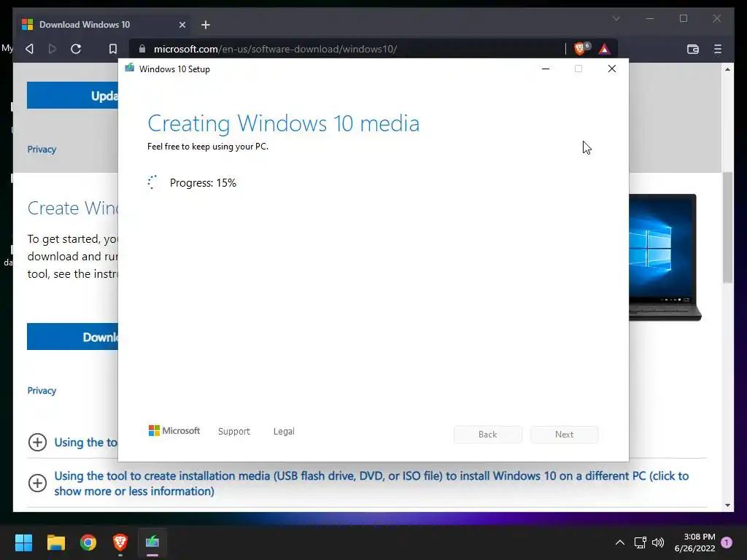Screen dimensions: 747x560
Task: Click the lower Privacy link on webpage
Action: pos(42,391)
